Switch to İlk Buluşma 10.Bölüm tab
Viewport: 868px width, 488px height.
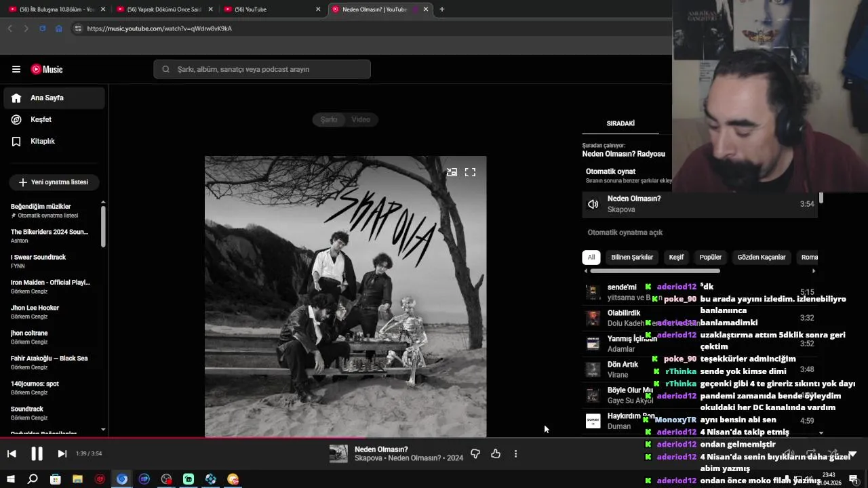57,9
